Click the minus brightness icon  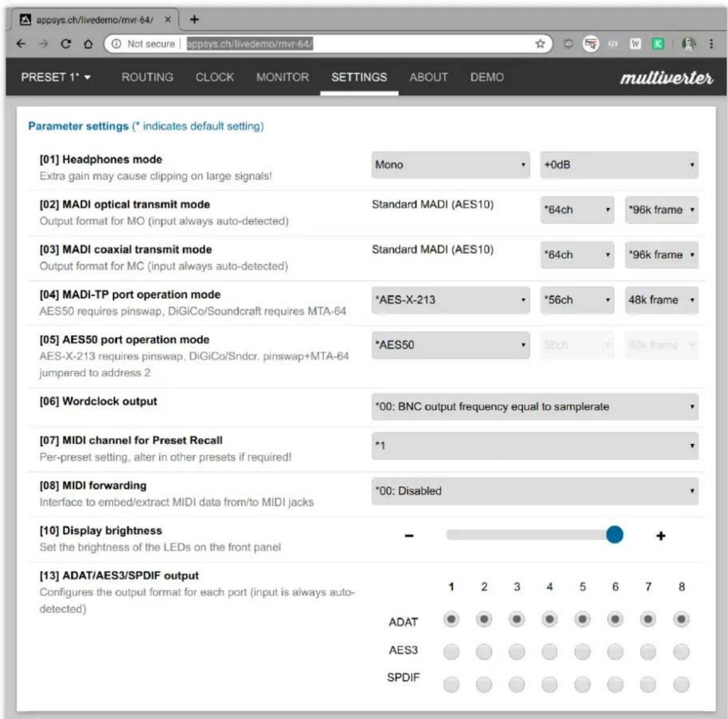click(x=409, y=535)
